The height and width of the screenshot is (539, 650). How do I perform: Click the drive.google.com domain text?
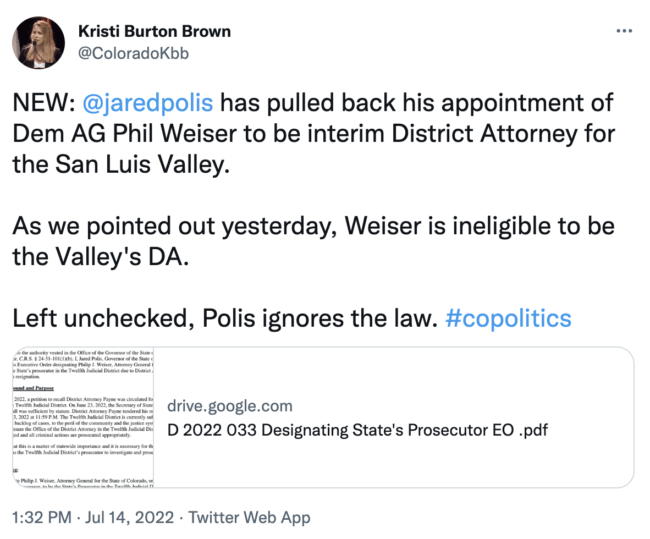click(x=230, y=405)
